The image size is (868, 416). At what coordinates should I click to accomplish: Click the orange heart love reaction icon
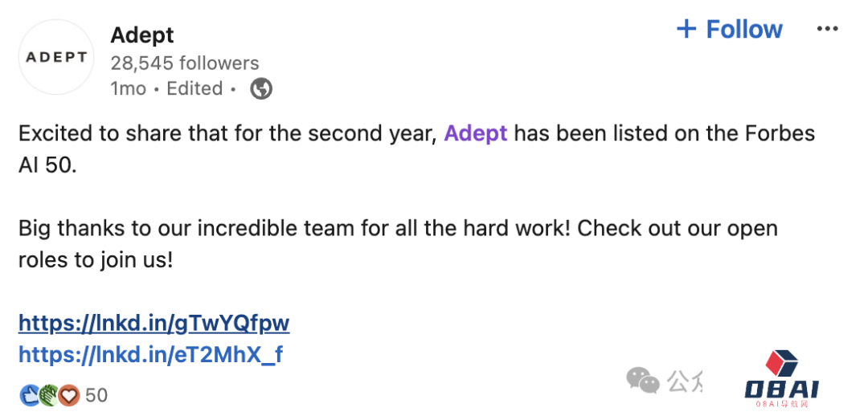(x=69, y=395)
